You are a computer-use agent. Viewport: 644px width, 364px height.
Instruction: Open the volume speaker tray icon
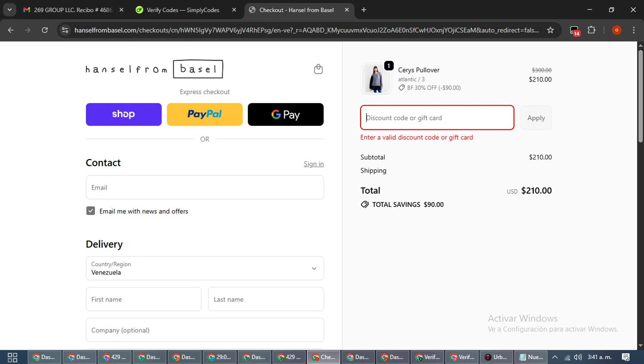coord(578,357)
